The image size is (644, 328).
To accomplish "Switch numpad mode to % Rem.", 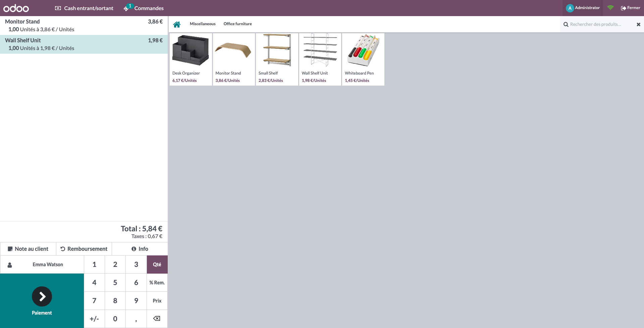I will [157, 283].
